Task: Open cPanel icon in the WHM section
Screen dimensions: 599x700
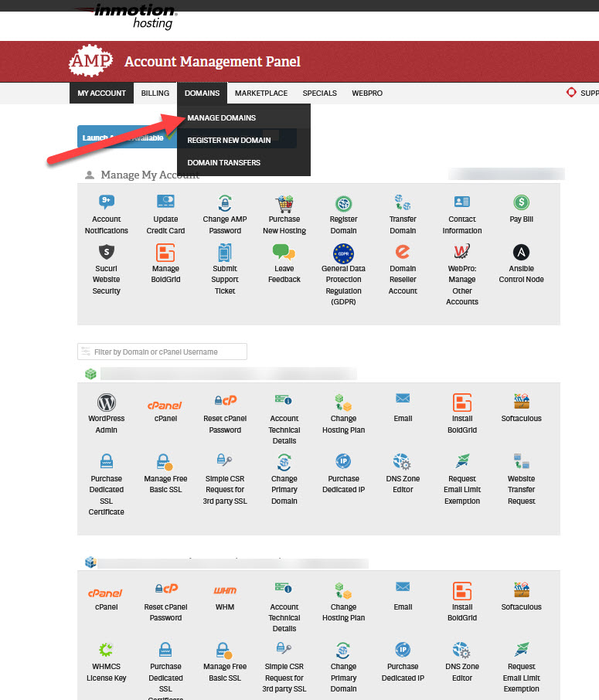Action: 105,593
